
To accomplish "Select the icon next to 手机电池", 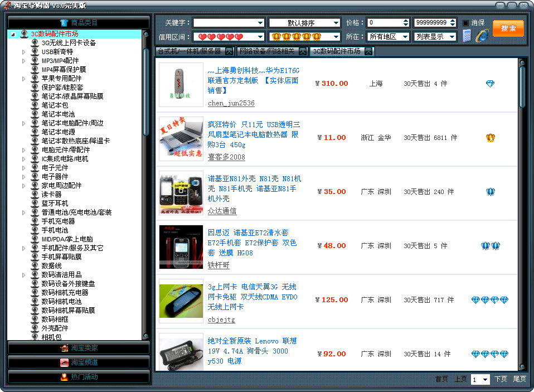I will coord(35,230).
